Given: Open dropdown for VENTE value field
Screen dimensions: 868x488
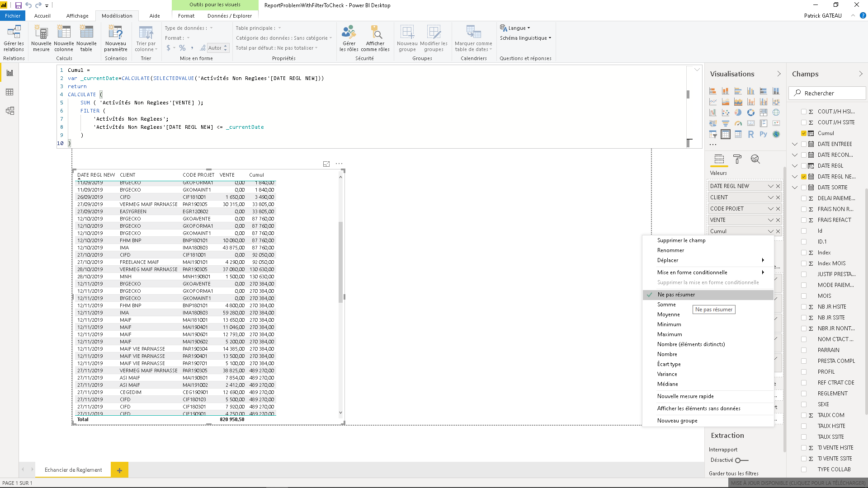Looking at the screenshot, I should (771, 220).
